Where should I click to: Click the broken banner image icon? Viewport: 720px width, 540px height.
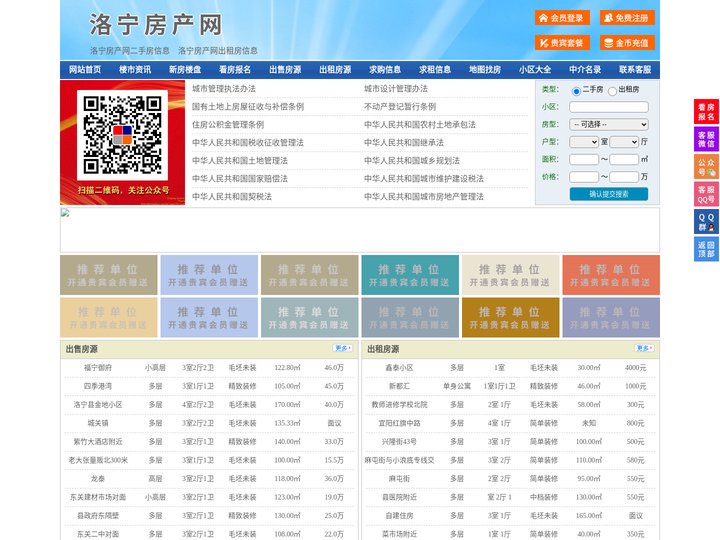(x=65, y=213)
